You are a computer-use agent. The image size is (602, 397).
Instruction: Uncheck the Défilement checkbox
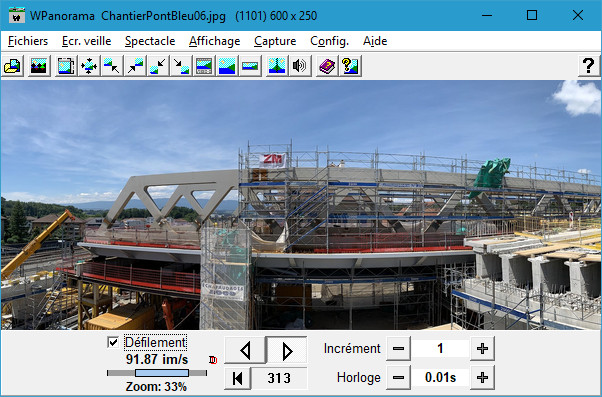(113, 342)
